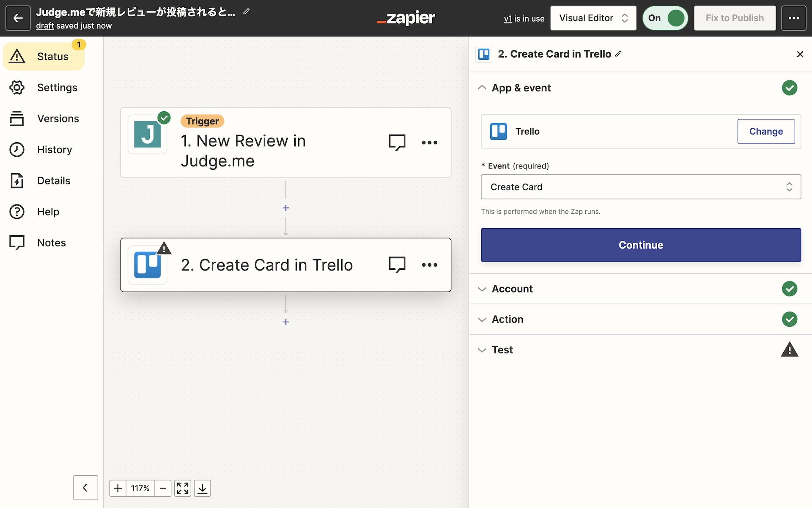Select the Judge.me trigger step icon

tap(148, 134)
